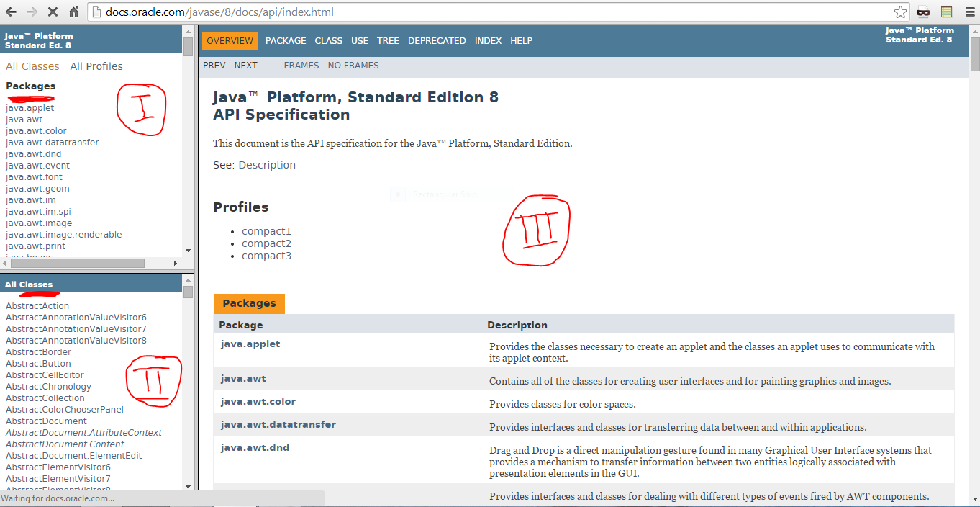The height and width of the screenshot is (507, 980).
Task: Open the PACKAGE navigation item
Action: (x=286, y=41)
